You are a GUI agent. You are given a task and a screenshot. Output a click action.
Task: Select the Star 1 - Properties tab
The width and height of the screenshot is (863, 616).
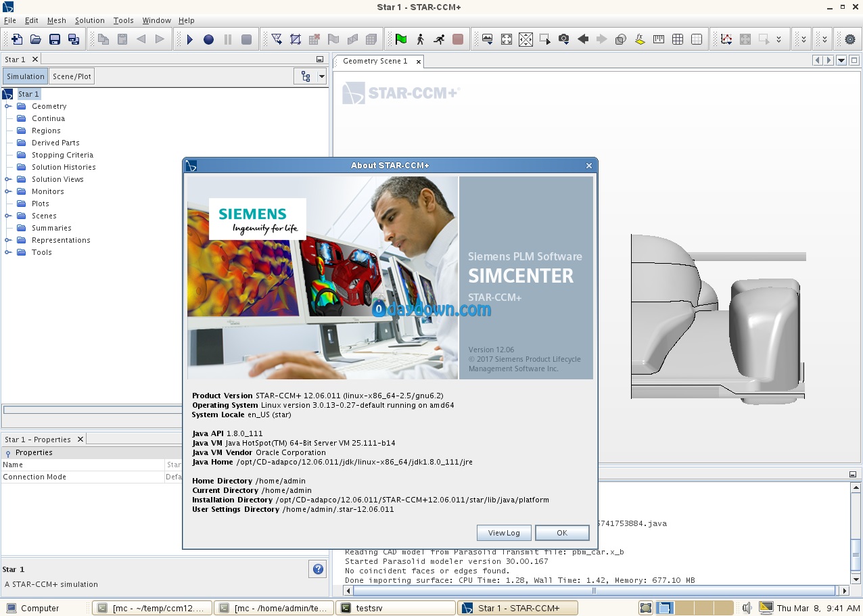click(x=38, y=440)
